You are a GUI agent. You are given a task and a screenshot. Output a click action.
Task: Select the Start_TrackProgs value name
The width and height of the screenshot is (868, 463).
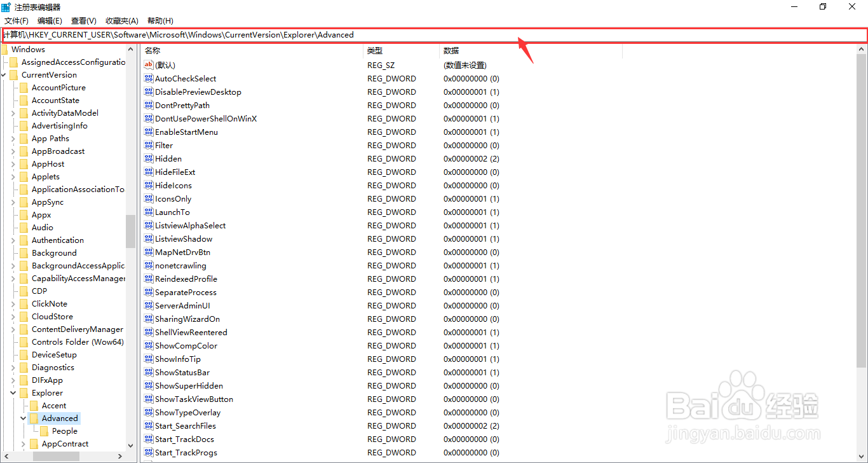point(186,452)
